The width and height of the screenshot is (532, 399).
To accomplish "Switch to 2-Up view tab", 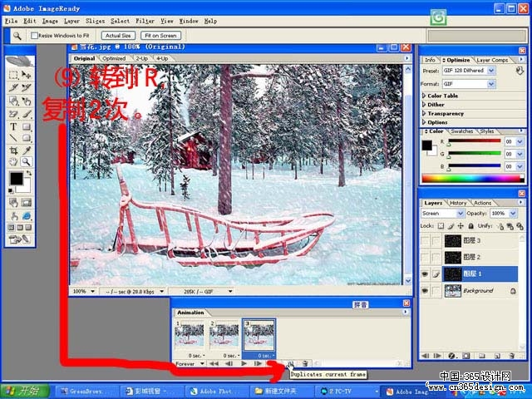I will 142,58.
